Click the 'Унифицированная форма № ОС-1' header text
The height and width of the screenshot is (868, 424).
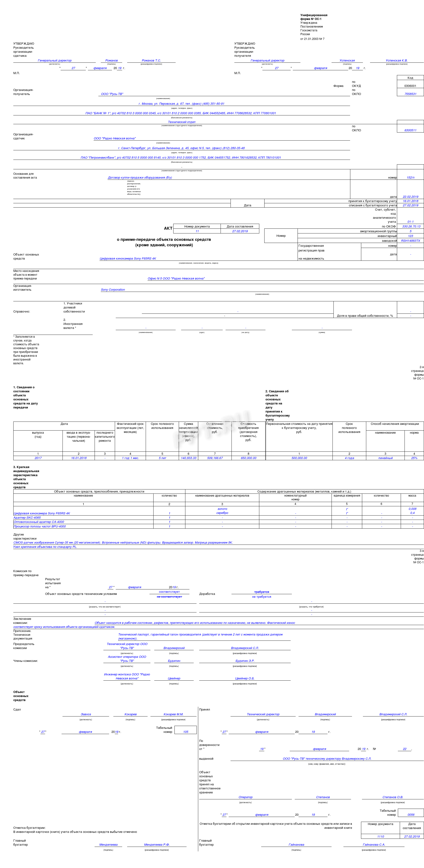click(314, 17)
